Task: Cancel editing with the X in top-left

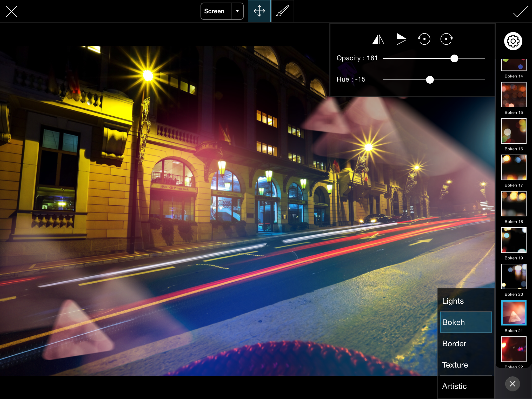Action: [11, 11]
